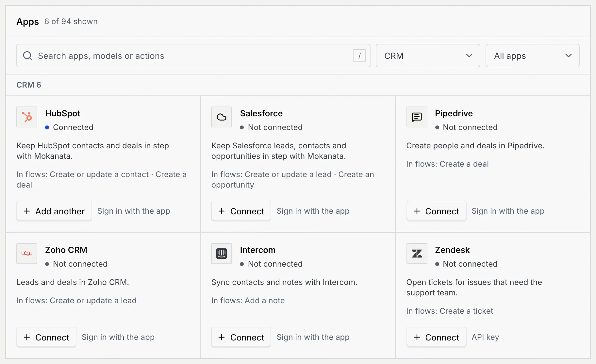Click Pipedrive's Not connected status
Image resolution: width=596 pixels, height=364 pixels.
[466, 127]
